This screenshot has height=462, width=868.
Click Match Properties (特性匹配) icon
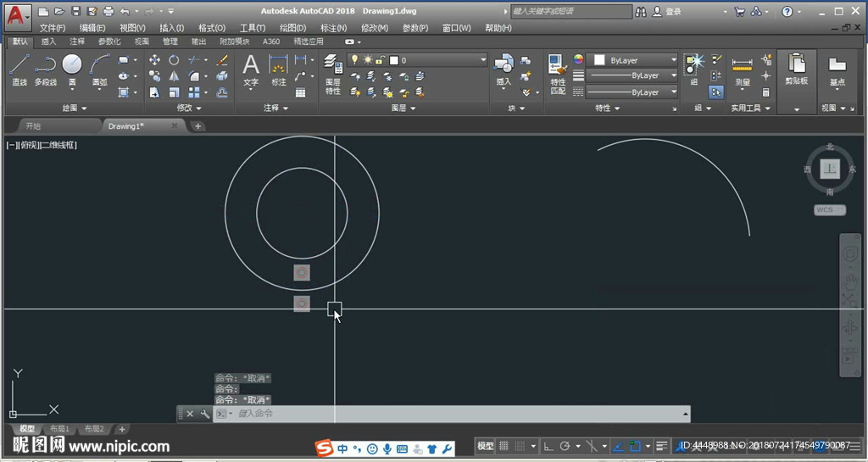point(558,74)
